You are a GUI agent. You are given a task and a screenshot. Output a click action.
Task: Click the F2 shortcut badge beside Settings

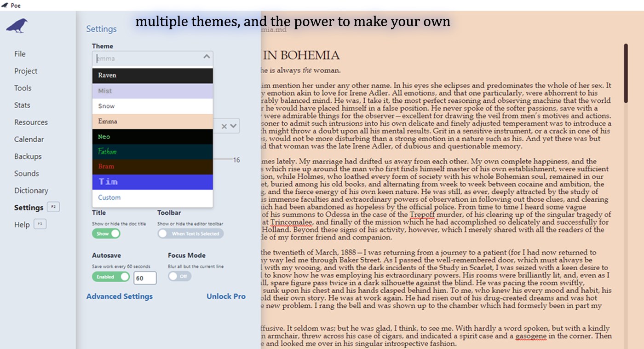(53, 207)
